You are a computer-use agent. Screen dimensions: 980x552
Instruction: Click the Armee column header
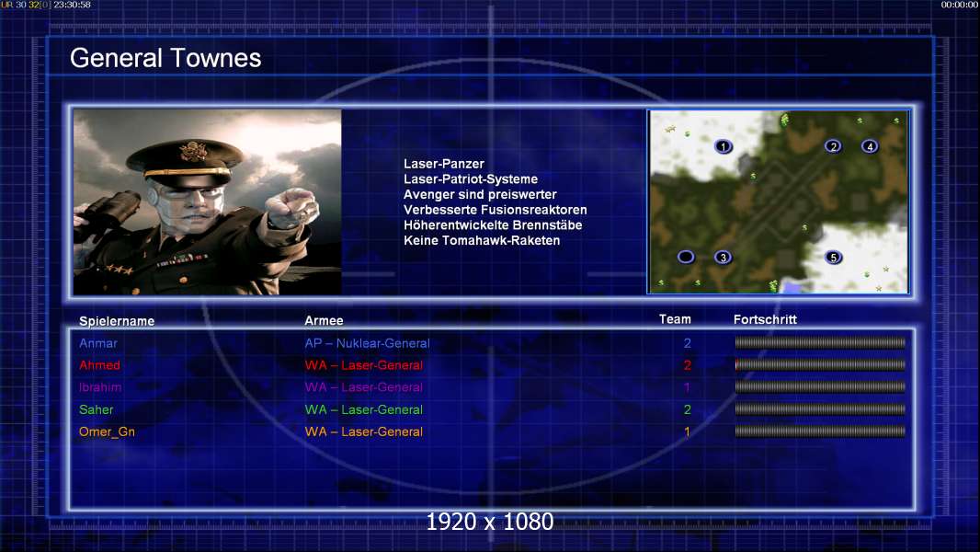tap(324, 320)
